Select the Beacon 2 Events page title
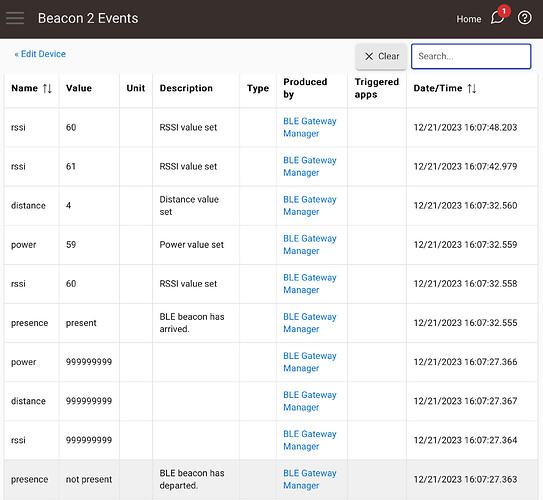543x500 pixels. (88, 18)
